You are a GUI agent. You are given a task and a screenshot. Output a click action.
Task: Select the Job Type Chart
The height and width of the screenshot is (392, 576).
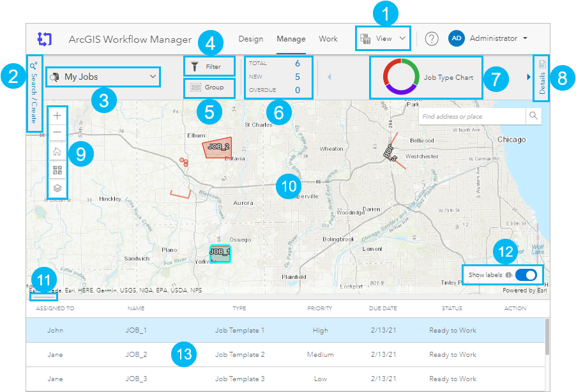point(426,77)
